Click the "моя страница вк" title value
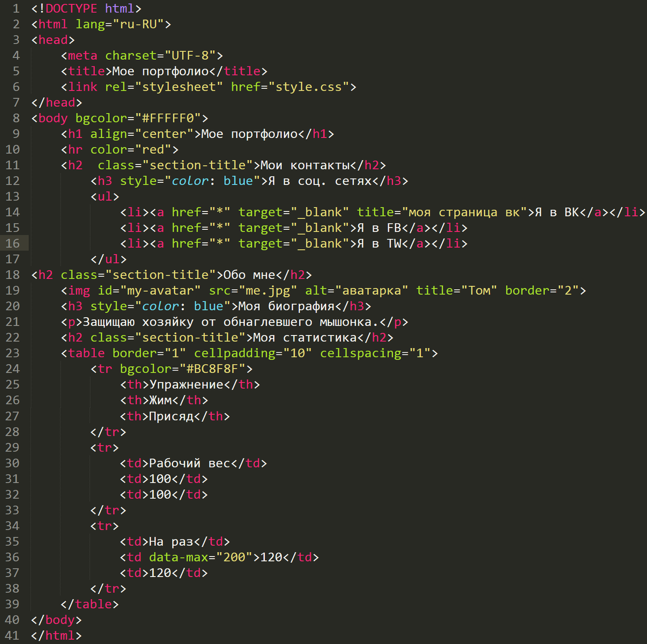This screenshot has height=644, width=647. pyautogui.click(x=464, y=212)
